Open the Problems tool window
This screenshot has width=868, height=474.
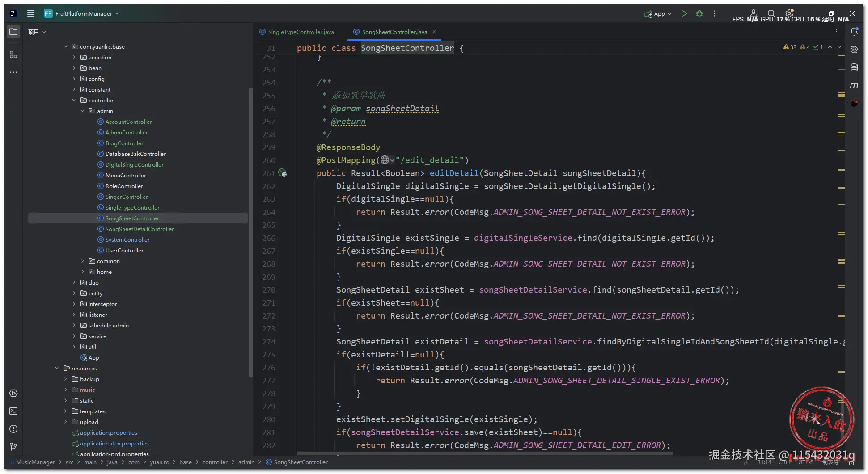coord(13,429)
